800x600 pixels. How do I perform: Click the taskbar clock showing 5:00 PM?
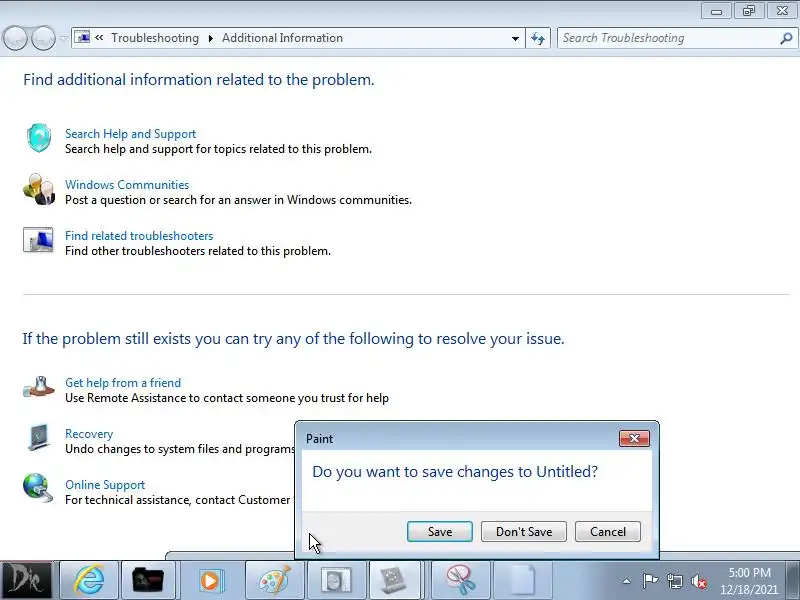click(749, 572)
